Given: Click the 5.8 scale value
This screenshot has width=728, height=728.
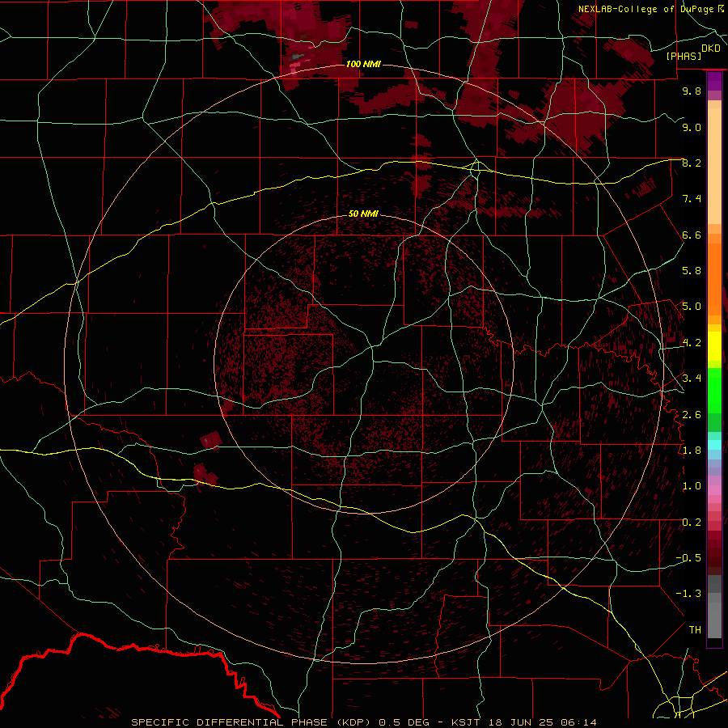Looking at the screenshot, I should click(692, 271).
